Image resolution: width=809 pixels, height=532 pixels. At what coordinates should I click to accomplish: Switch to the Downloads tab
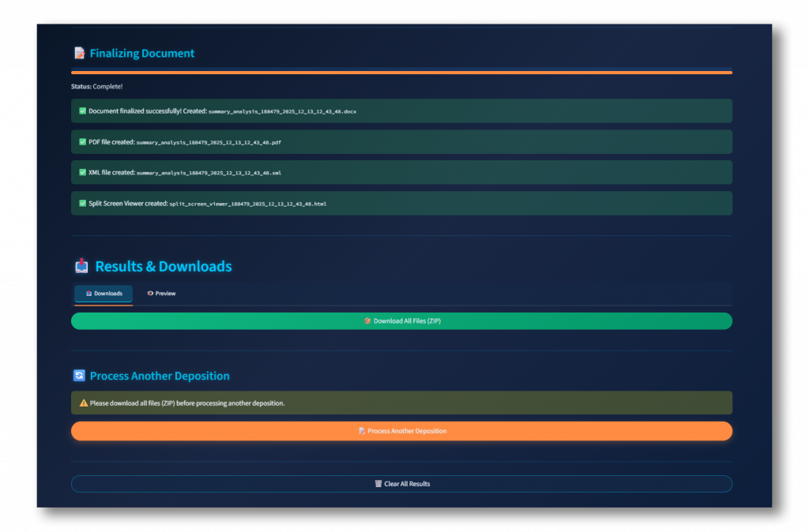(x=103, y=294)
